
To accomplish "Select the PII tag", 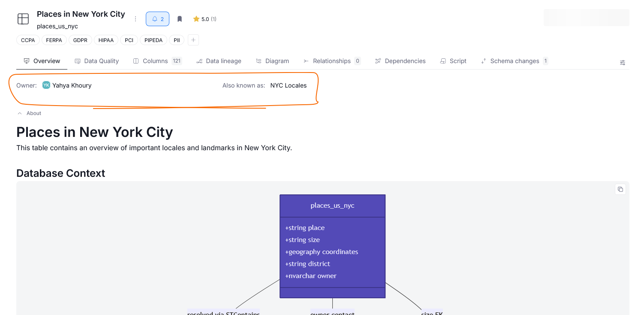I will (177, 40).
